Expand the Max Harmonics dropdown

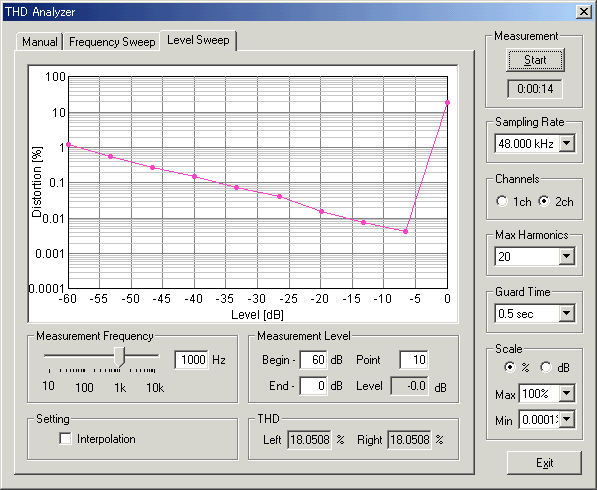(x=567, y=256)
